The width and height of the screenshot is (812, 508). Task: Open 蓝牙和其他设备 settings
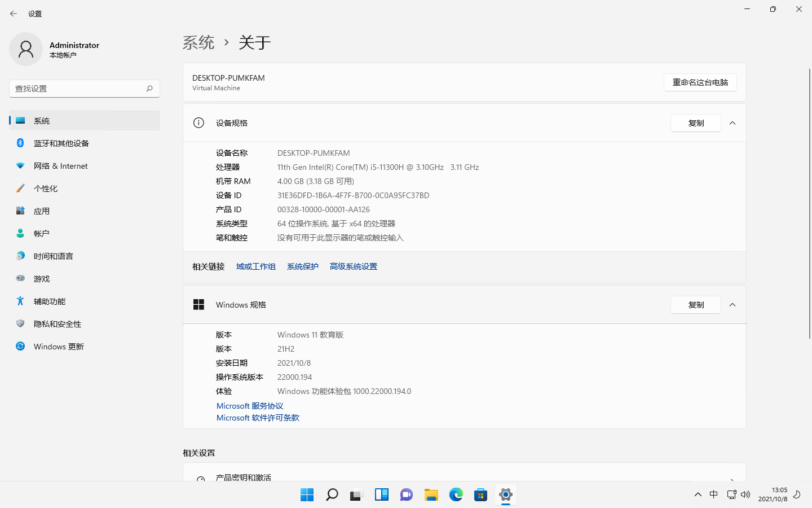[x=85, y=143]
